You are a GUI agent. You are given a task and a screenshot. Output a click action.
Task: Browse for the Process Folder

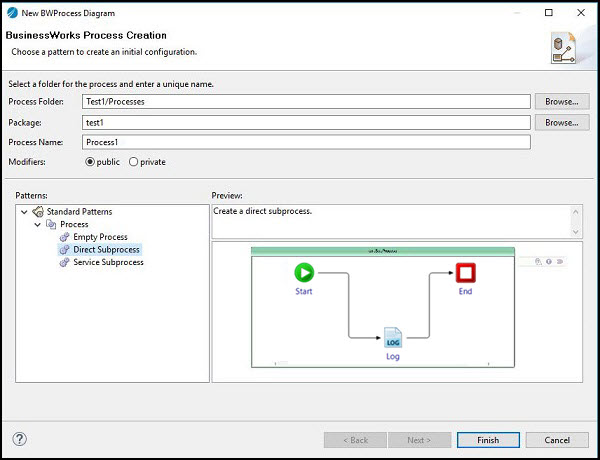[x=562, y=102]
